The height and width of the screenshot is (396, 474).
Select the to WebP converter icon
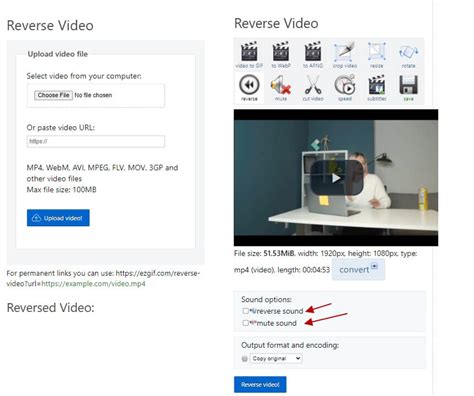(x=281, y=55)
